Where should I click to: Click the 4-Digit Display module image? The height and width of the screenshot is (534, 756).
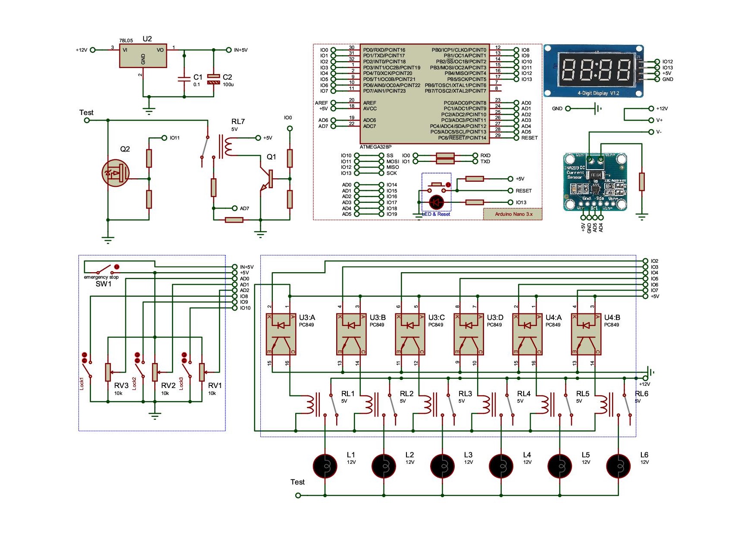point(594,71)
